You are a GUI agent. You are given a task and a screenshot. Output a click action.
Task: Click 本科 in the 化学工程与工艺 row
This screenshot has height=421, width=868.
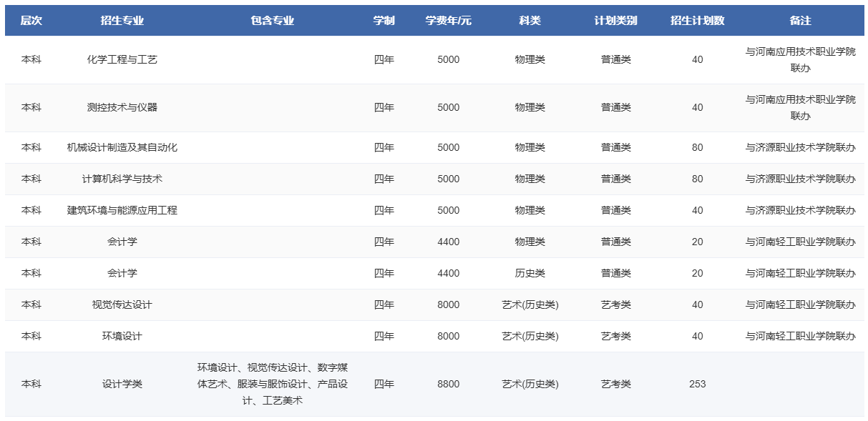pos(31,59)
